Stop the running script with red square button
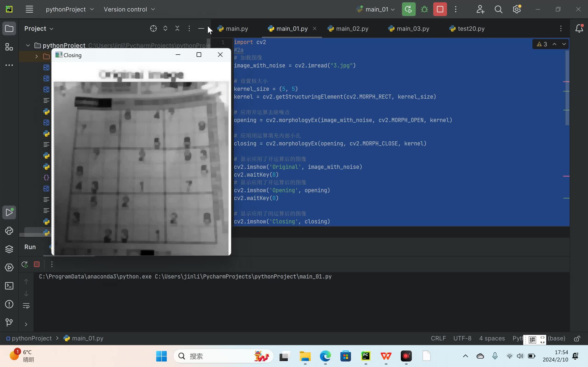Screen dimensions: 588x367 tap(440, 9)
